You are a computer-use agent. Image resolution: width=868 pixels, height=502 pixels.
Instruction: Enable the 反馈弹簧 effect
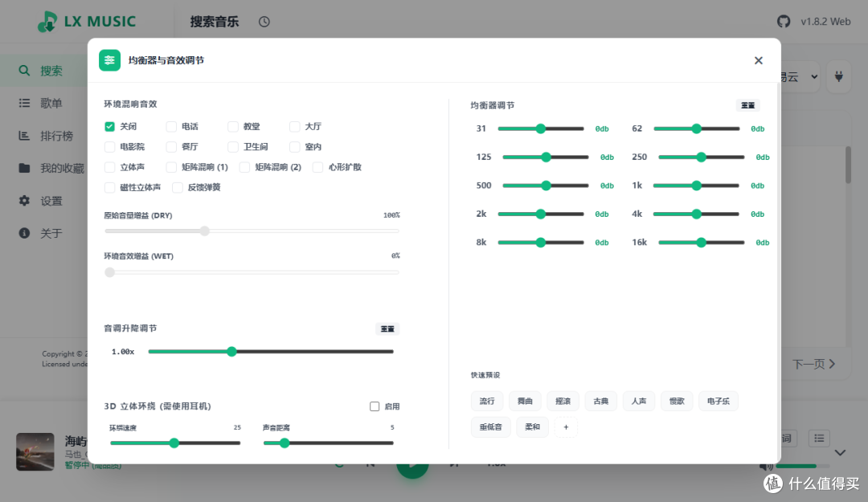[x=178, y=188]
